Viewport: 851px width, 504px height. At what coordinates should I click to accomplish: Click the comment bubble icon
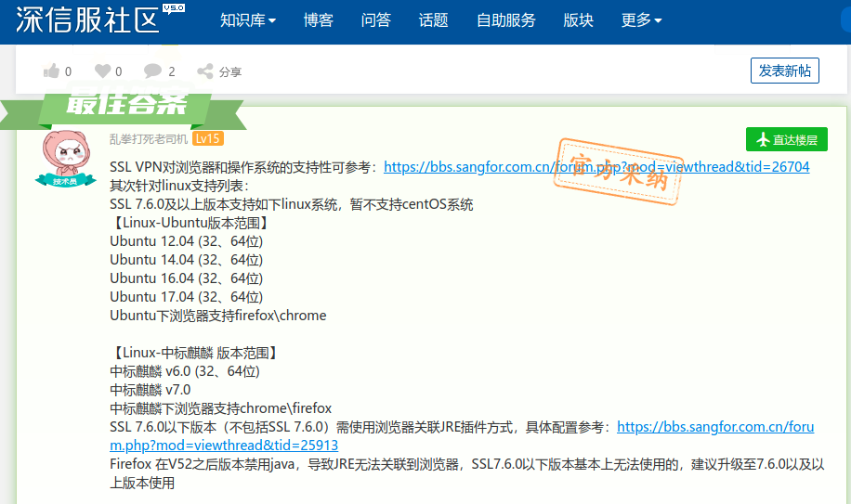pyautogui.click(x=152, y=71)
